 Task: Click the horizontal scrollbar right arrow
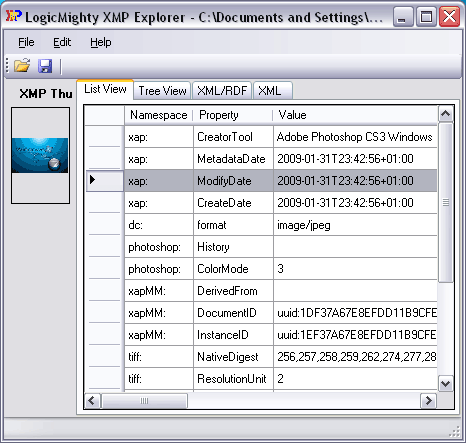coord(428,400)
